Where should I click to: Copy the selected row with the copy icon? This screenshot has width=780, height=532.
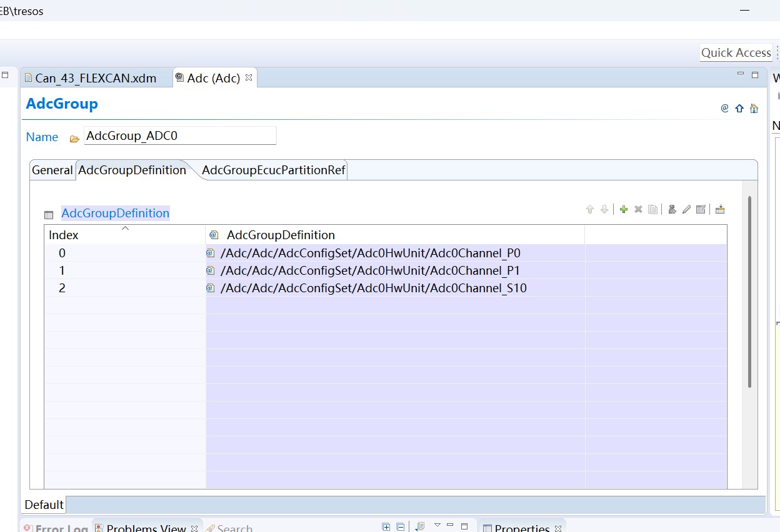point(652,209)
